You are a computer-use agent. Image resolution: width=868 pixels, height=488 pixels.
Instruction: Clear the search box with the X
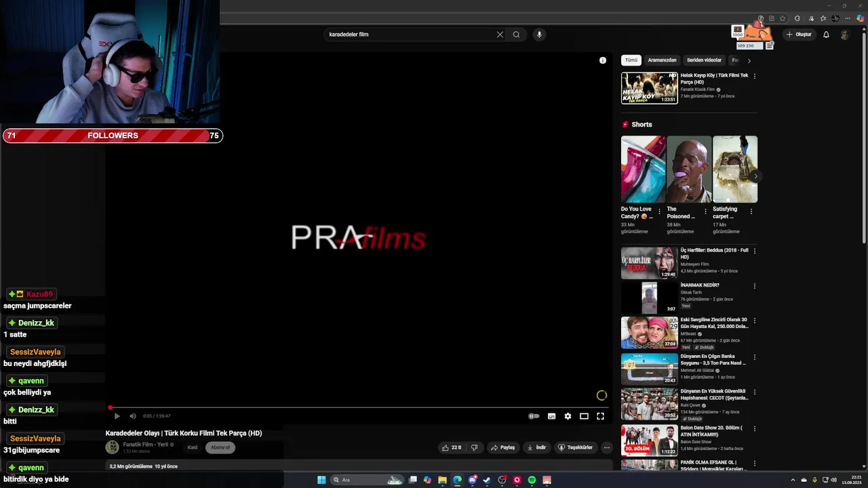[500, 35]
